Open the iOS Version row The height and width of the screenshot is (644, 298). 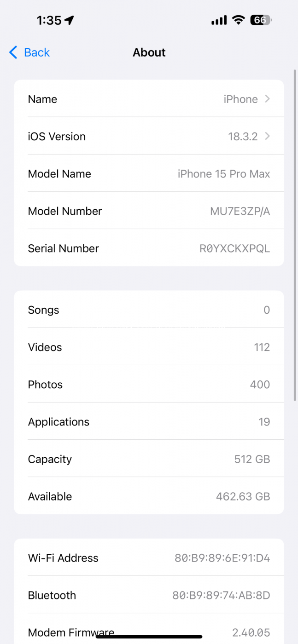pos(149,136)
